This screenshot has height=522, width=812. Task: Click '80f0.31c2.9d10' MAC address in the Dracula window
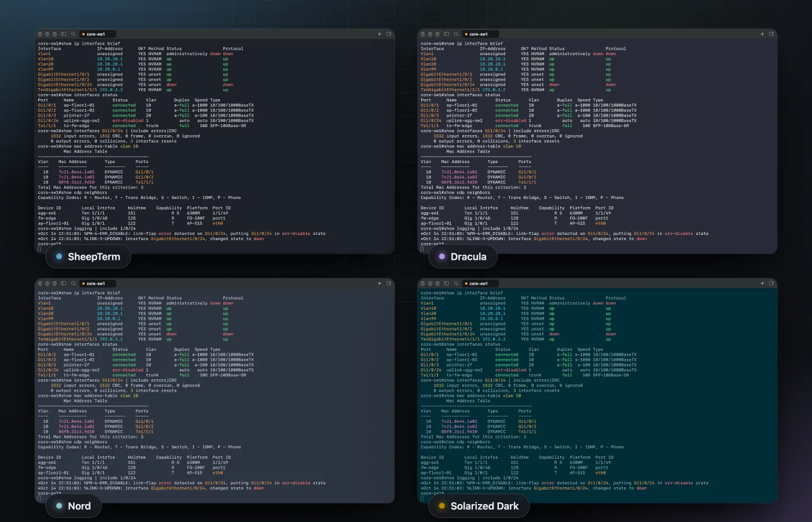[459, 182]
